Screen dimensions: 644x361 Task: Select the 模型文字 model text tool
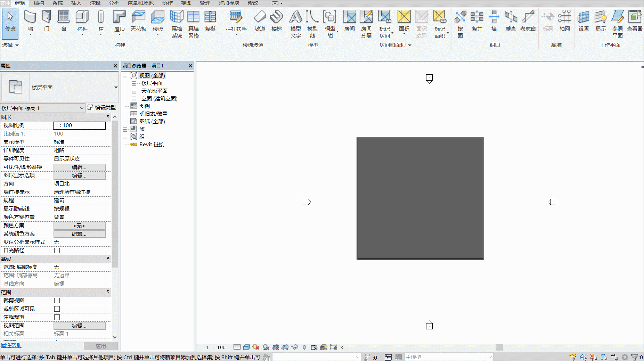[x=296, y=24]
